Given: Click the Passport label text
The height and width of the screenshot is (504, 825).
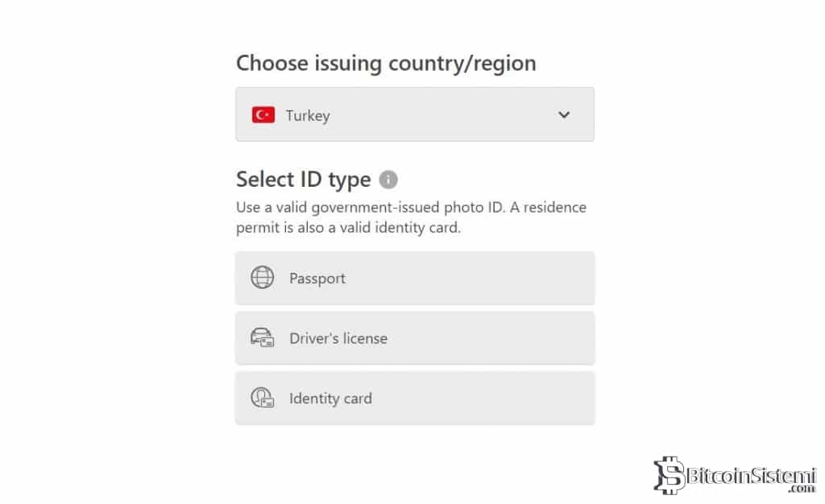Looking at the screenshot, I should 317,279.
